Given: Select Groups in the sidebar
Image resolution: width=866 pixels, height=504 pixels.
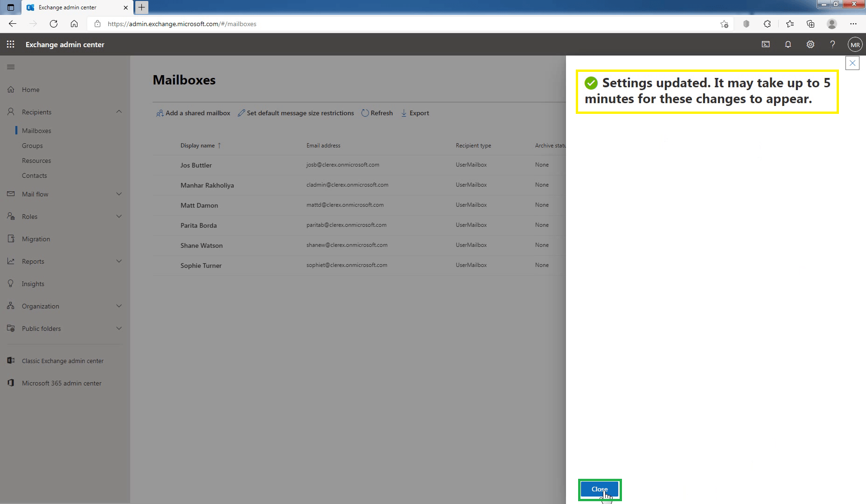Looking at the screenshot, I should click(x=32, y=145).
